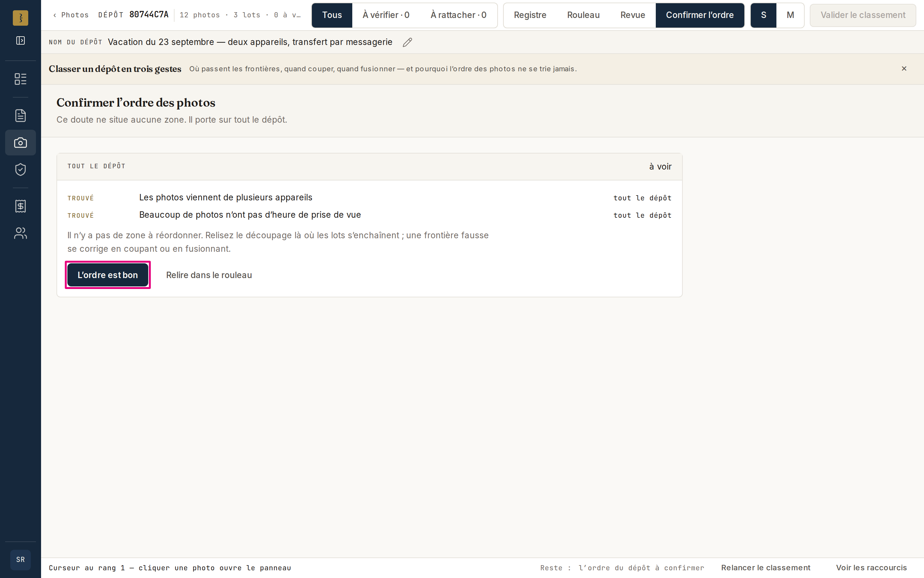Viewport: 924px width, 578px height.
Task: Edit the dépôt name with pencil icon
Action: (x=407, y=42)
